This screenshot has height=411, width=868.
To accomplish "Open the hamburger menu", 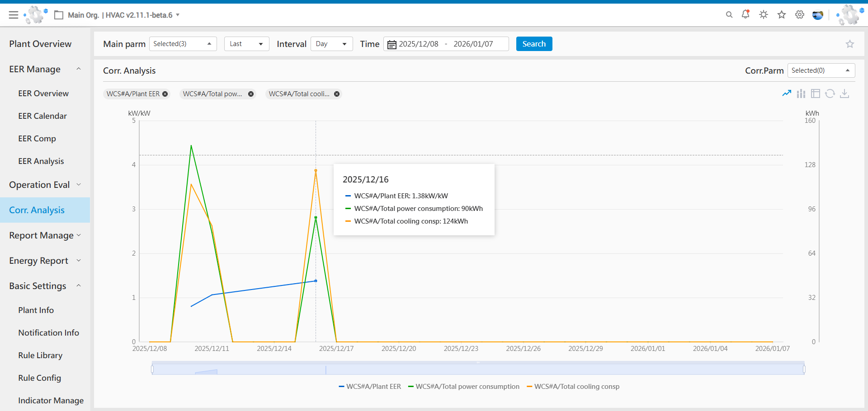I will [14, 15].
